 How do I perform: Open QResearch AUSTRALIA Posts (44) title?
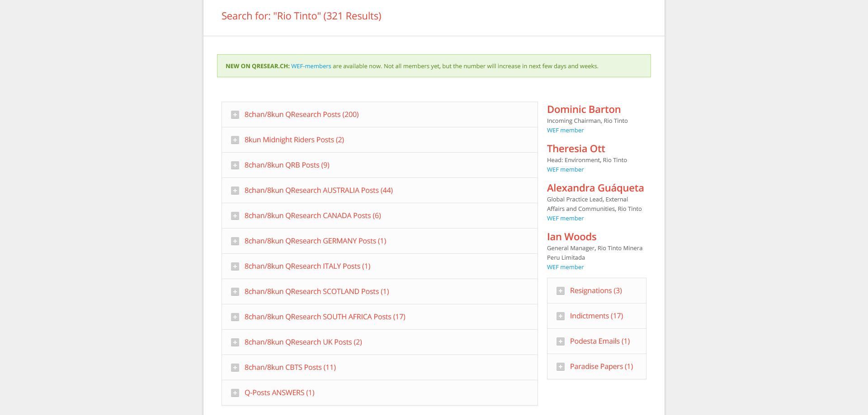(319, 191)
